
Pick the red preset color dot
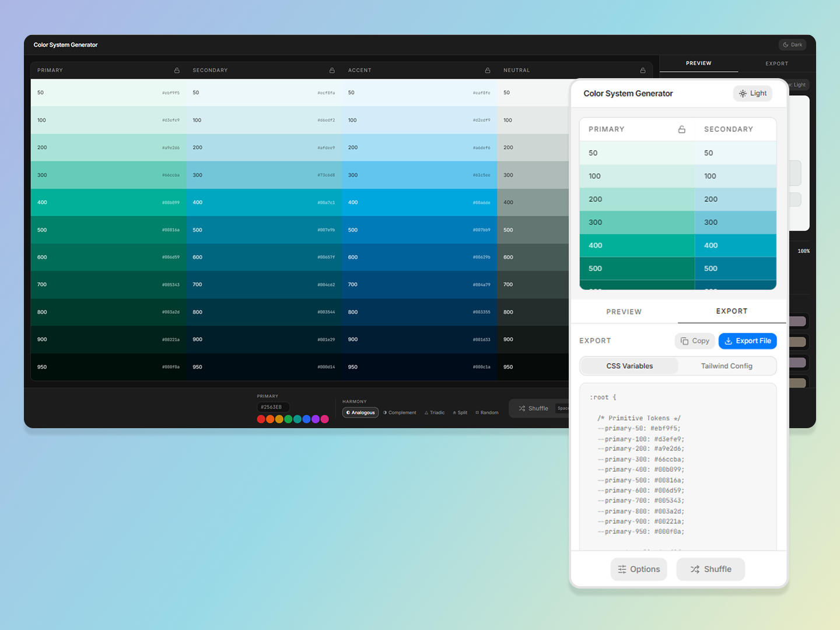pyautogui.click(x=261, y=419)
